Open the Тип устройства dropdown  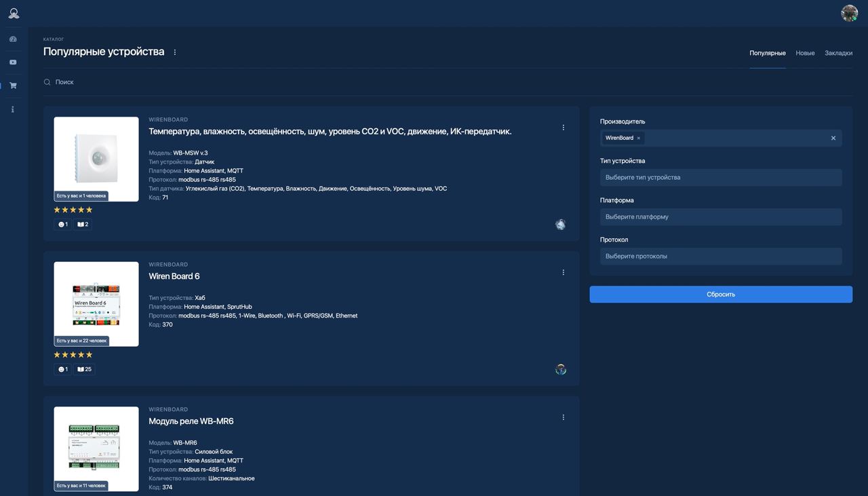[721, 178]
